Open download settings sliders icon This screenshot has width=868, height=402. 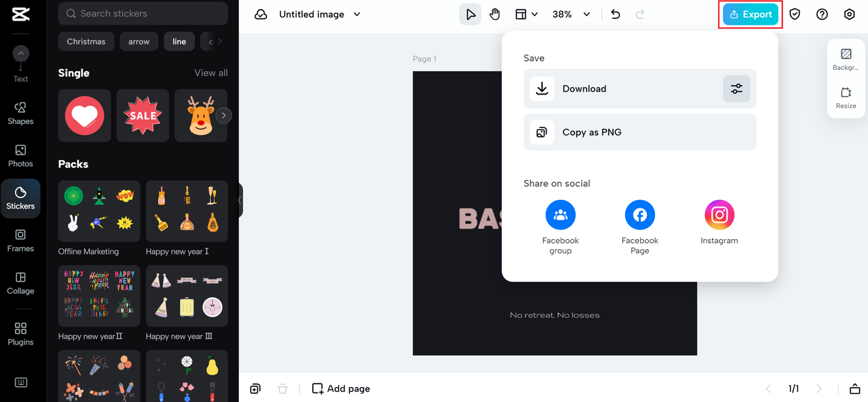point(737,88)
